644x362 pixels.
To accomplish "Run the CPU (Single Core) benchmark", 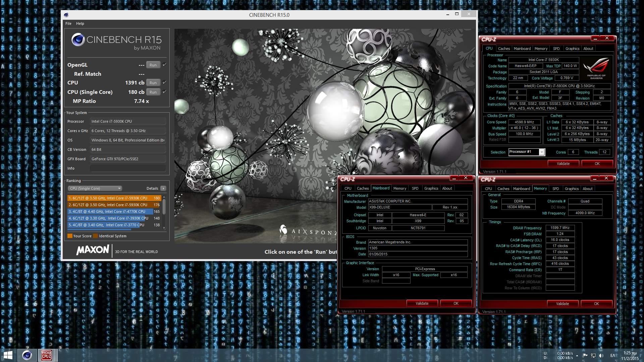I will [153, 92].
